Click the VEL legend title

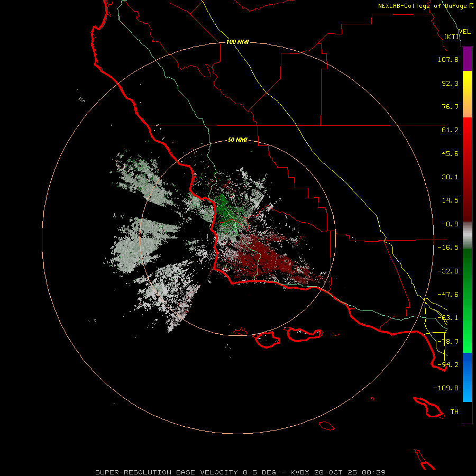464,32
